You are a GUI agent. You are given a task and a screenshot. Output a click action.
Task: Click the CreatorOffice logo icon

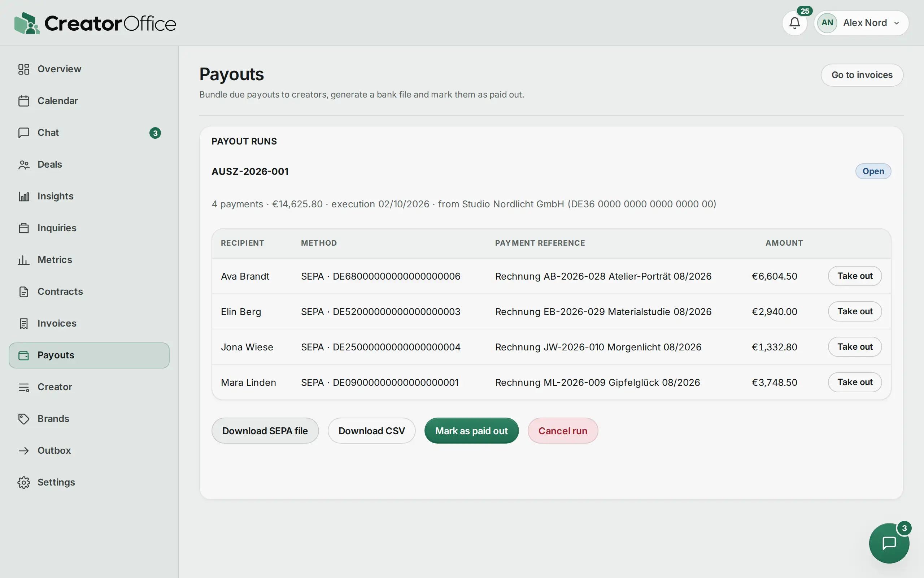coord(27,23)
